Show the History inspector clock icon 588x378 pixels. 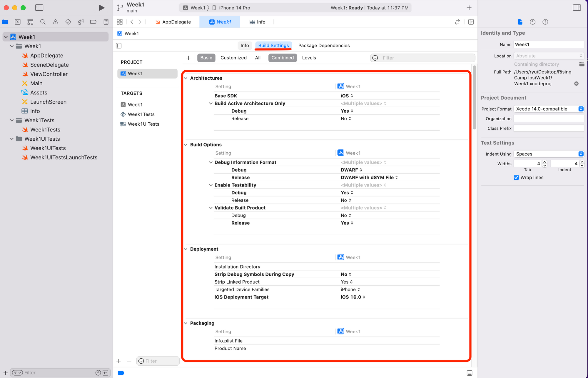tap(532, 22)
